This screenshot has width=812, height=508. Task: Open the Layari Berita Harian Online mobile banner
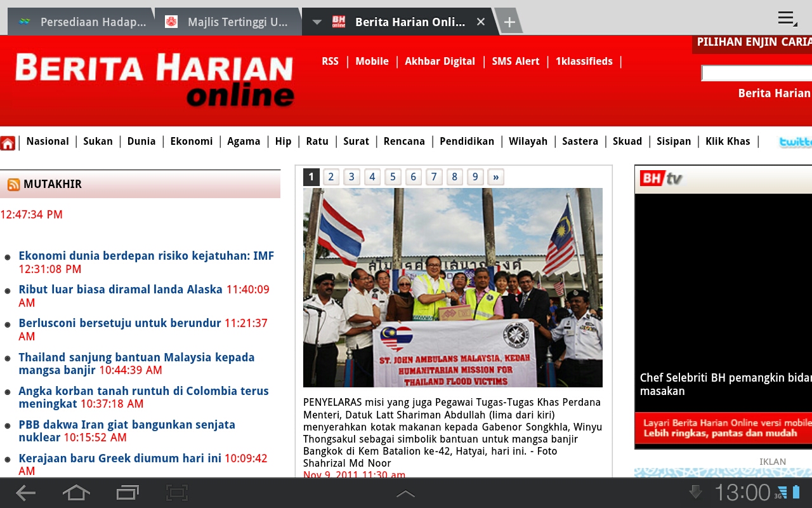(723, 428)
